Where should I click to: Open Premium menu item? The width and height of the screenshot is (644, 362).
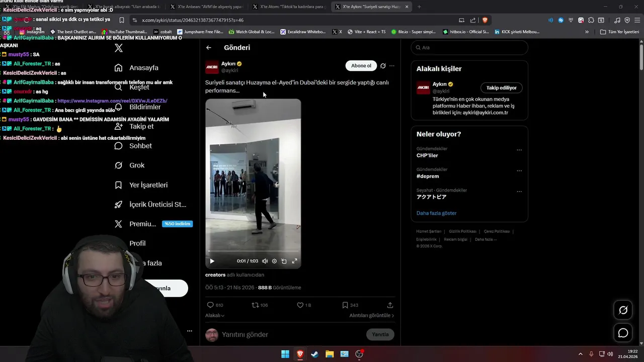[x=153, y=224]
